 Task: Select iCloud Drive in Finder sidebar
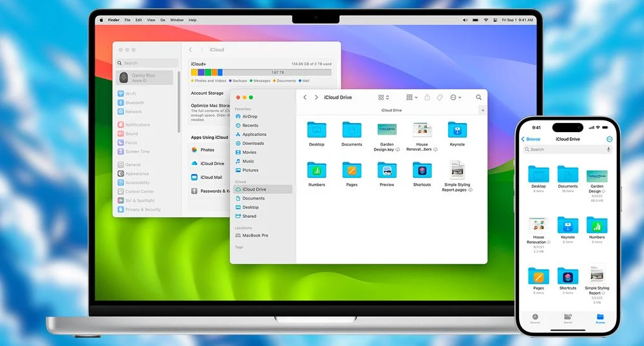point(263,189)
